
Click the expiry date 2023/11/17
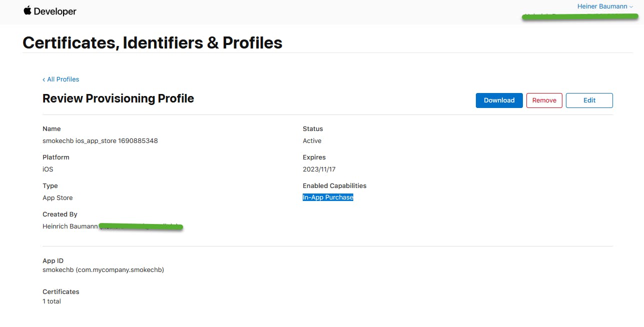319,169
